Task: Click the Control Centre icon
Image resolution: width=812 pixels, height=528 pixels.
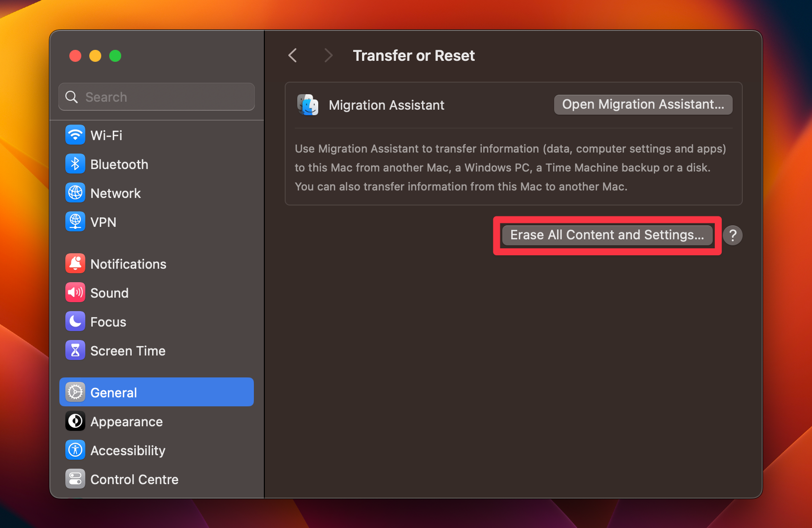Action: 75,479
